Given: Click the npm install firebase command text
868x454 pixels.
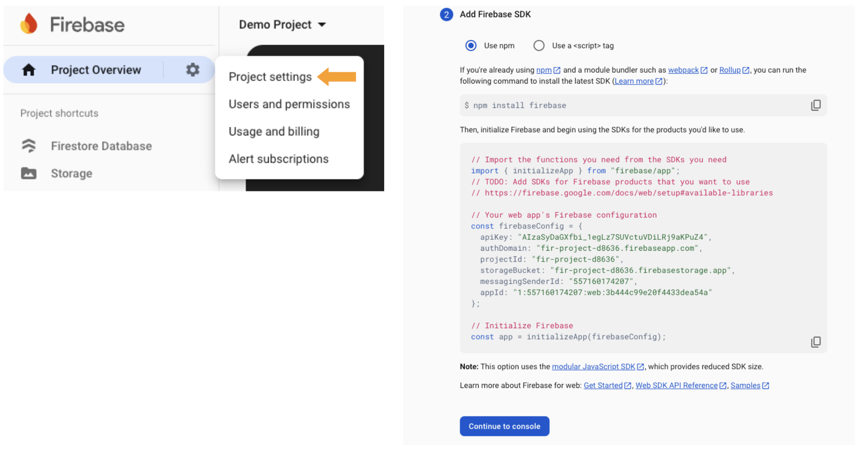Looking at the screenshot, I should click(515, 105).
